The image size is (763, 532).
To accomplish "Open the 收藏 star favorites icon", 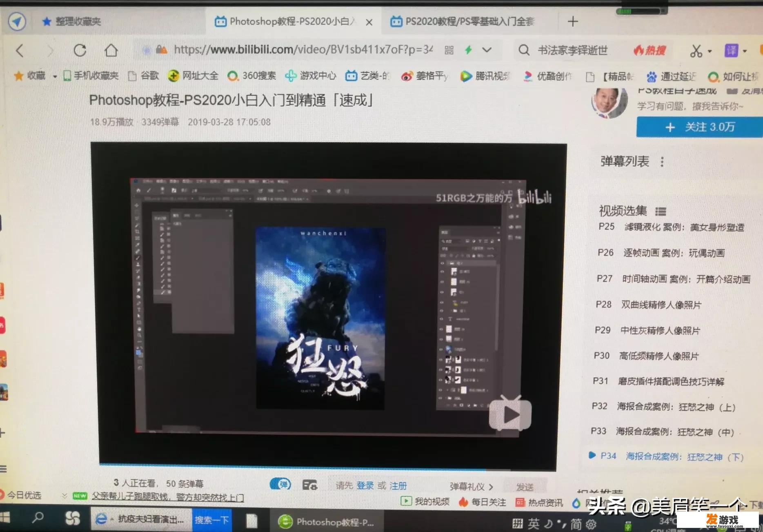I will (x=19, y=76).
